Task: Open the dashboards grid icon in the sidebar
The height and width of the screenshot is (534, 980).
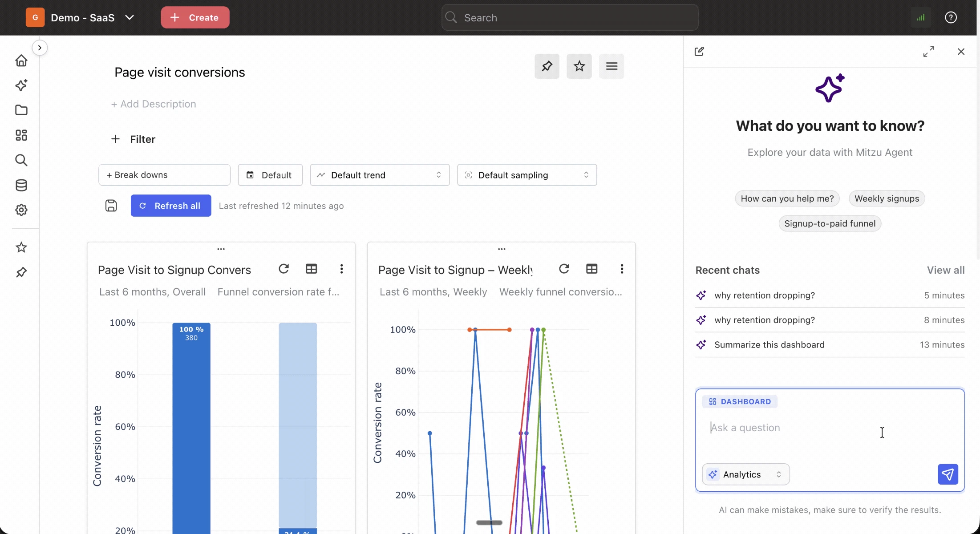Action: click(x=21, y=135)
